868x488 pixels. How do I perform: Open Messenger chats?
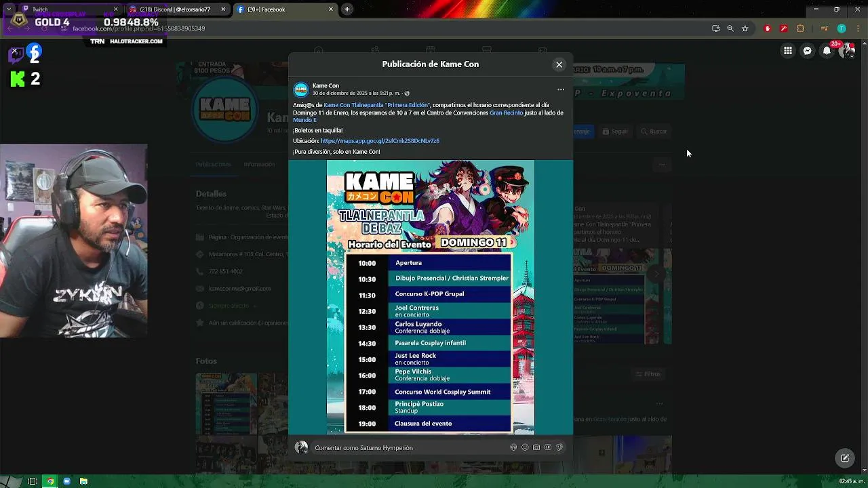point(808,50)
